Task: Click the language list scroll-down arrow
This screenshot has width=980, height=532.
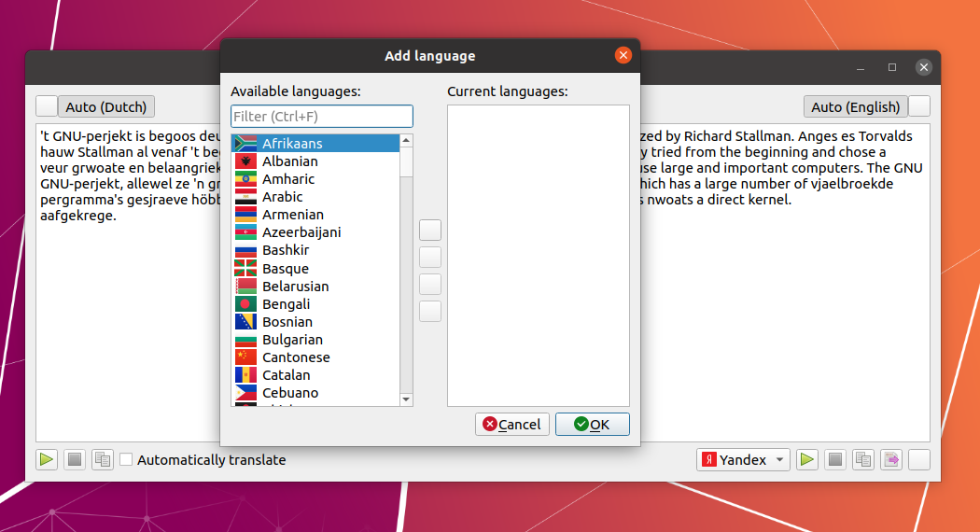Action: [x=406, y=399]
